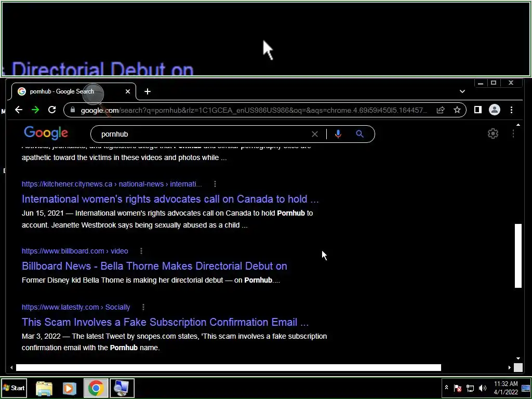The height and width of the screenshot is (399, 532).
Task: Submit search with the magnifier icon
Action: (360, 134)
